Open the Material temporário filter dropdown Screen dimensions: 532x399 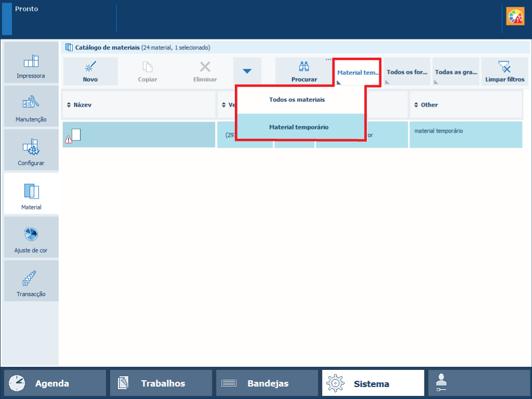tap(357, 72)
